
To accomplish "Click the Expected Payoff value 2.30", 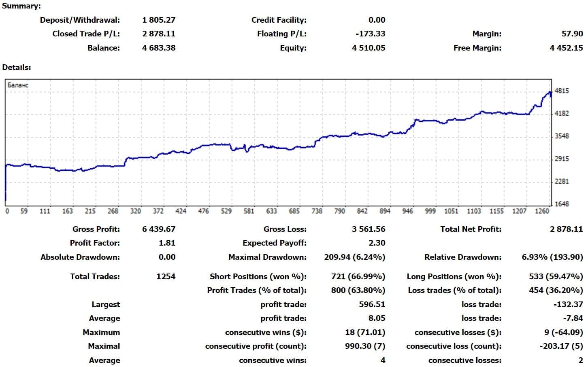I will [x=377, y=243].
